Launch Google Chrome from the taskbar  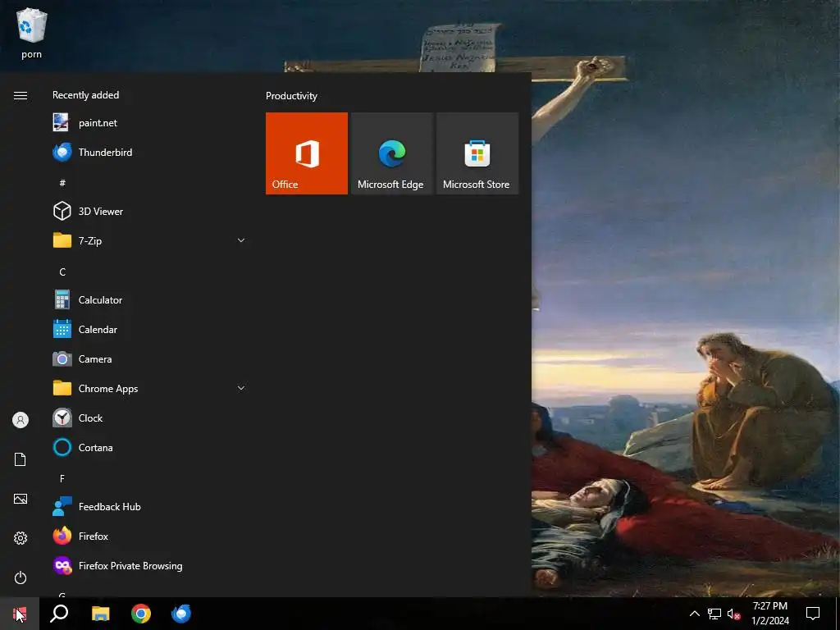coord(141,614)
